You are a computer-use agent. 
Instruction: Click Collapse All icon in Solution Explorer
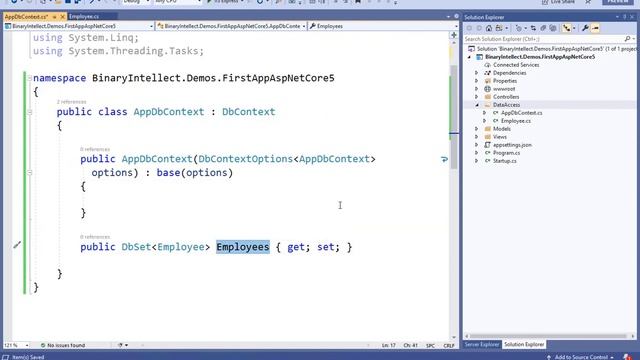click(543, 28)
